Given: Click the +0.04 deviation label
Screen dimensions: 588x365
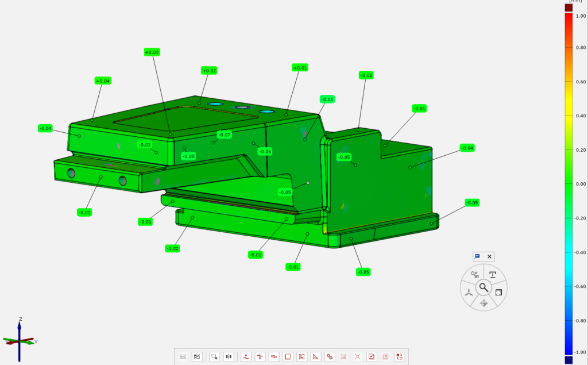Looking at the screenshot, I should [103, 81].
